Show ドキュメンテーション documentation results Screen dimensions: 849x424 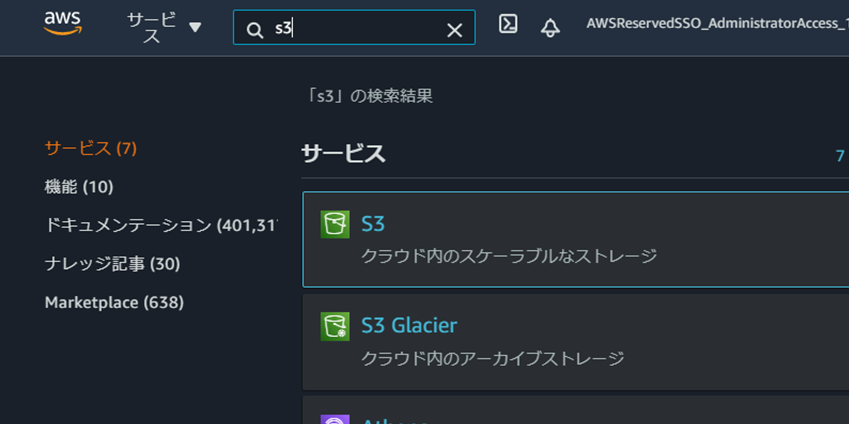[x=160, y=225]
